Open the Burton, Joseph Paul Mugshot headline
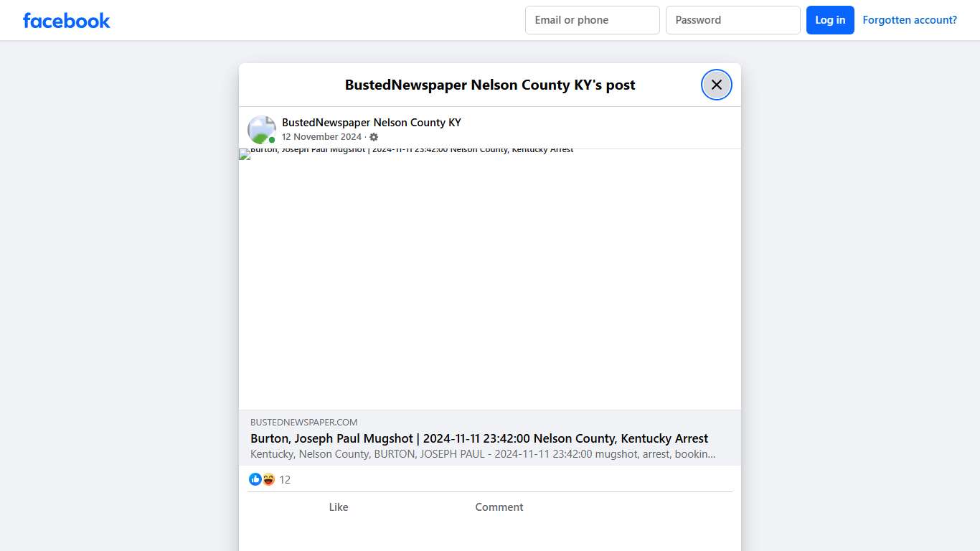 [x=479, y=438]
